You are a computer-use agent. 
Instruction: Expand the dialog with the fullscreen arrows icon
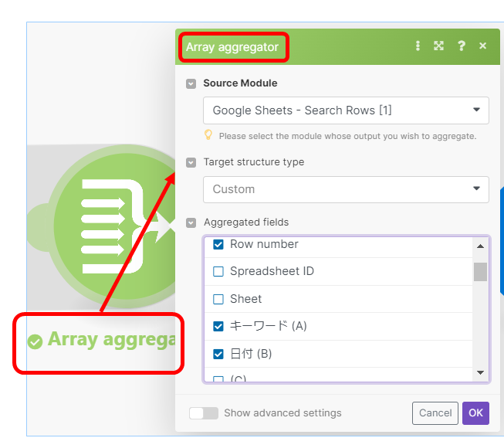438,46
